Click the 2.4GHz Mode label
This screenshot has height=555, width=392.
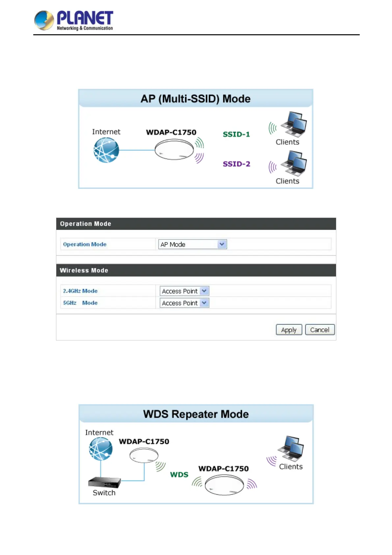pyautogui.click(x=80, y=291)
